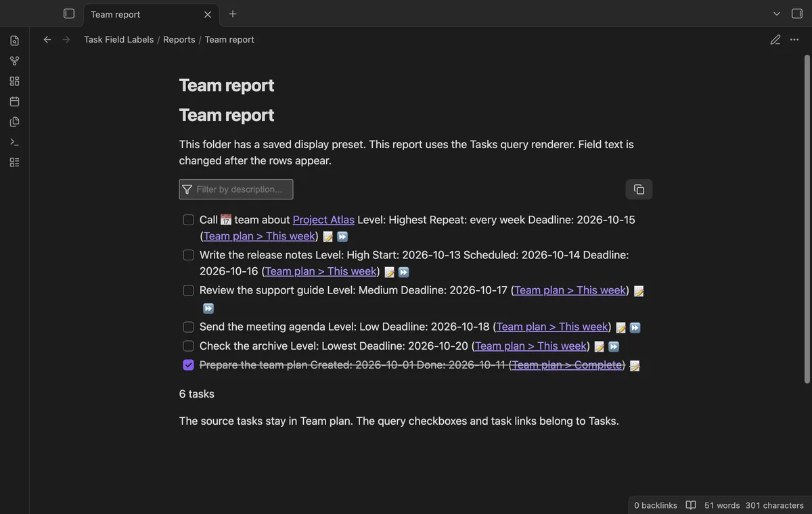Edit the Check the archive task
Viewport: 812px width, 514px height.
pyautogui.click(x=600, y=346)
